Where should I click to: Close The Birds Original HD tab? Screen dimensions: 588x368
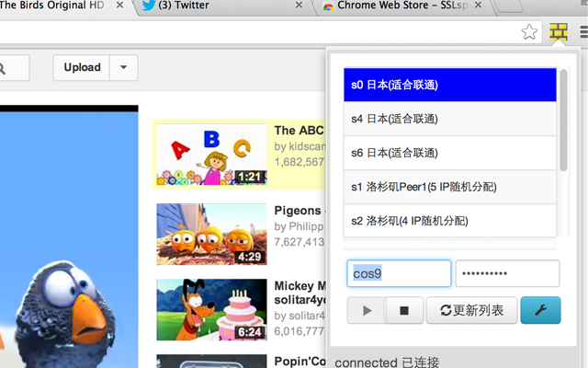coord(119,6)
